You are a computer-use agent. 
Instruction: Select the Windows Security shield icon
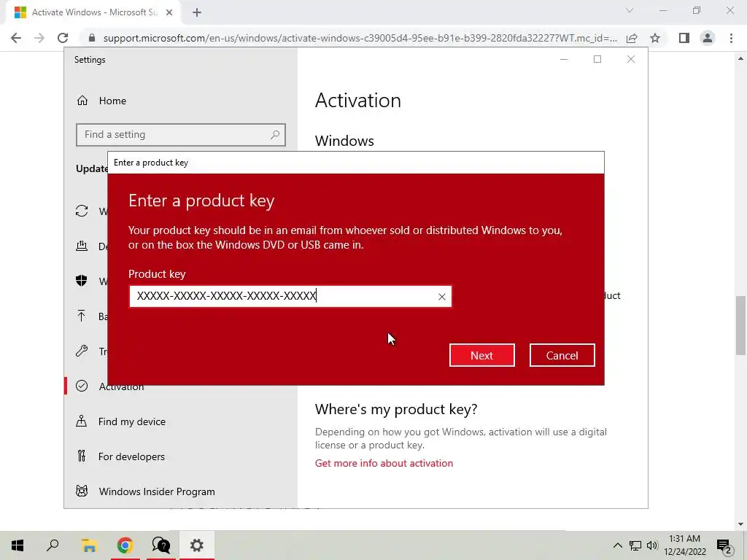coord(82,281)
